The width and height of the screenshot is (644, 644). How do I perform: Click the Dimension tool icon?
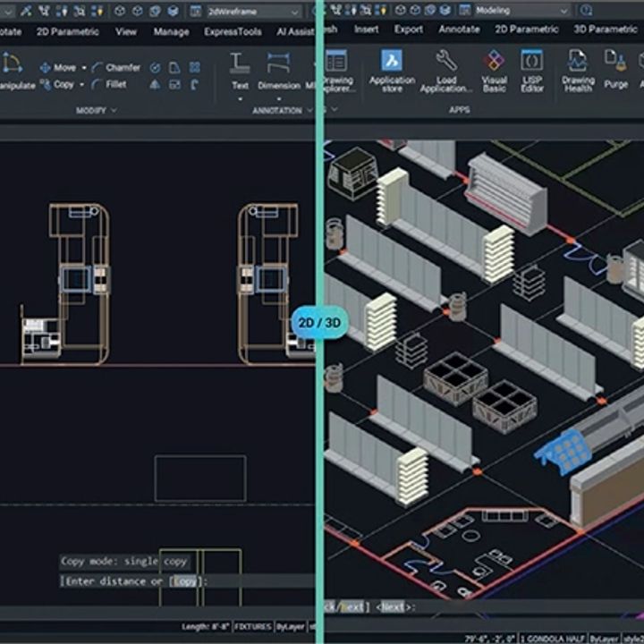click(278, 64)
